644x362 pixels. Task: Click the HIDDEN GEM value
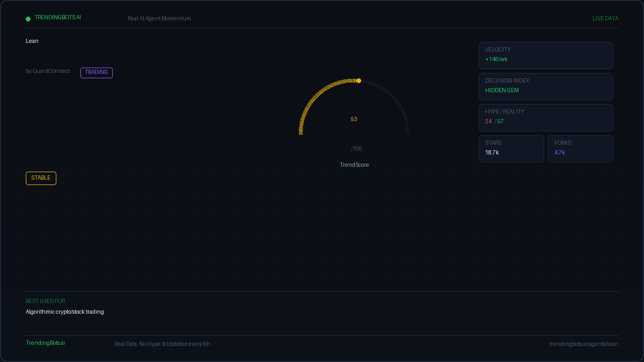point(502,91)
